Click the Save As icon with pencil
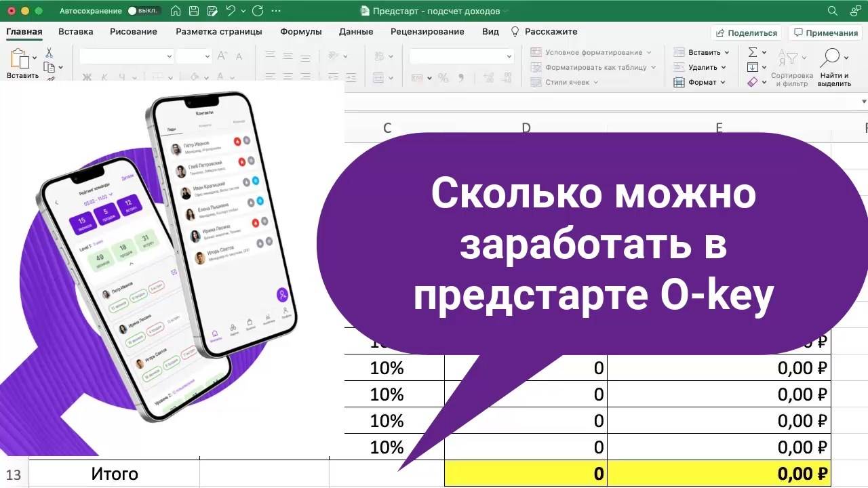868x488 pixels. pos(212,11)
